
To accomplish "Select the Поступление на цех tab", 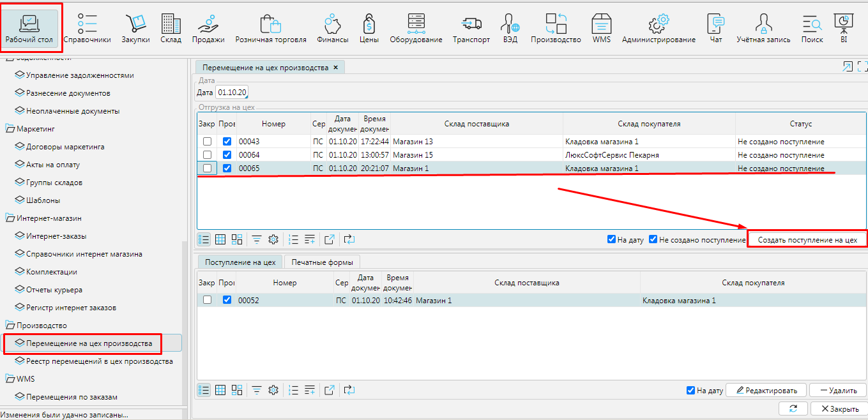I will pyautogui.click(x=240, y=262).
